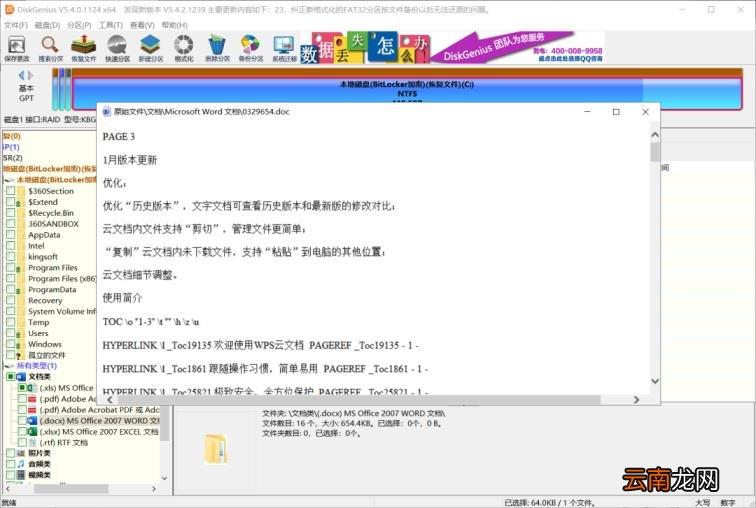Viewport: 756px width, 508px height.
Task: Click the tree panel's scroll-left arrow
Action: 7,489
